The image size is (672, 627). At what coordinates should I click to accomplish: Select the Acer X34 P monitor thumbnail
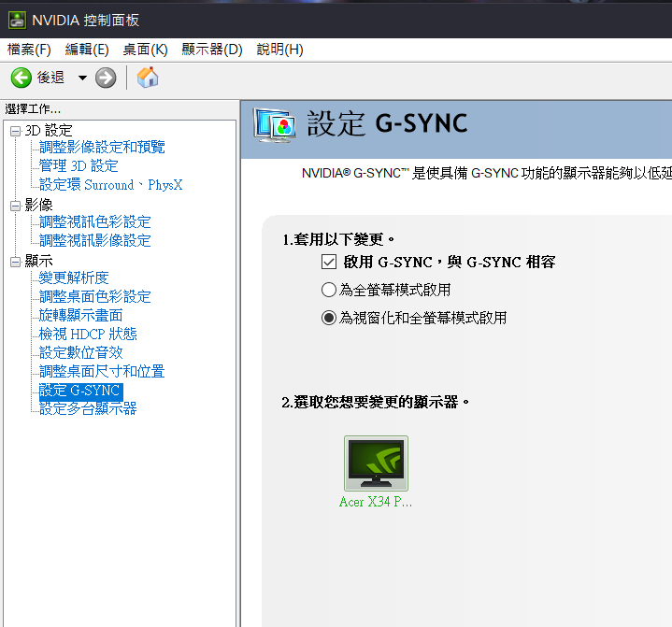pyautogui.click(x=376, y=463)
